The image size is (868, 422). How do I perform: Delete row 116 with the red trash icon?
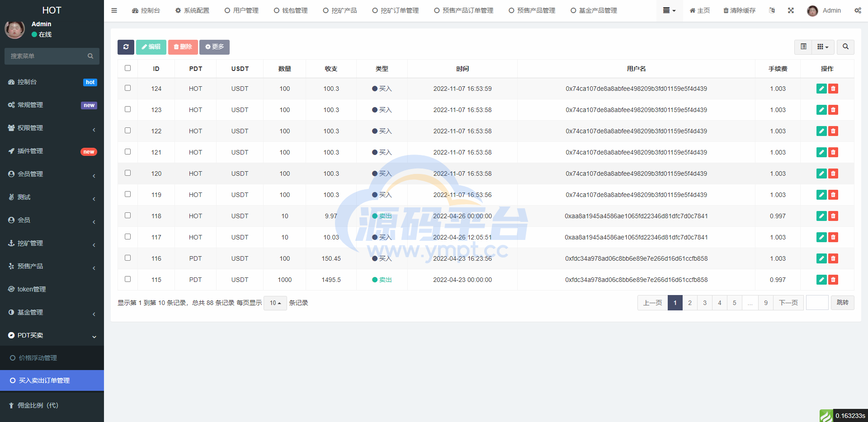(833, 258)
